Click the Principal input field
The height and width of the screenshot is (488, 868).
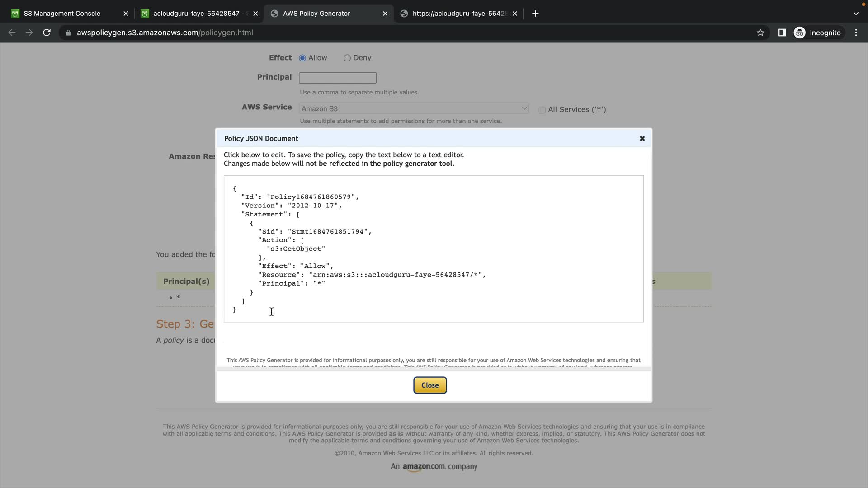click(337, 78)
